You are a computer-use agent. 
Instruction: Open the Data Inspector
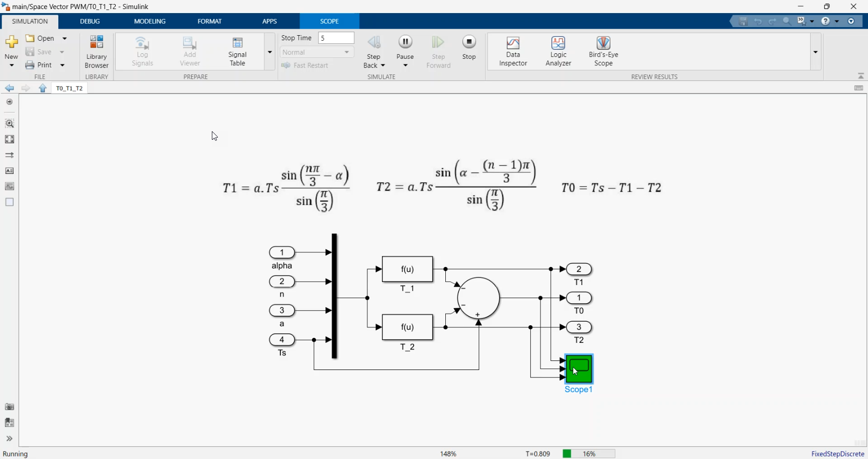513,51
